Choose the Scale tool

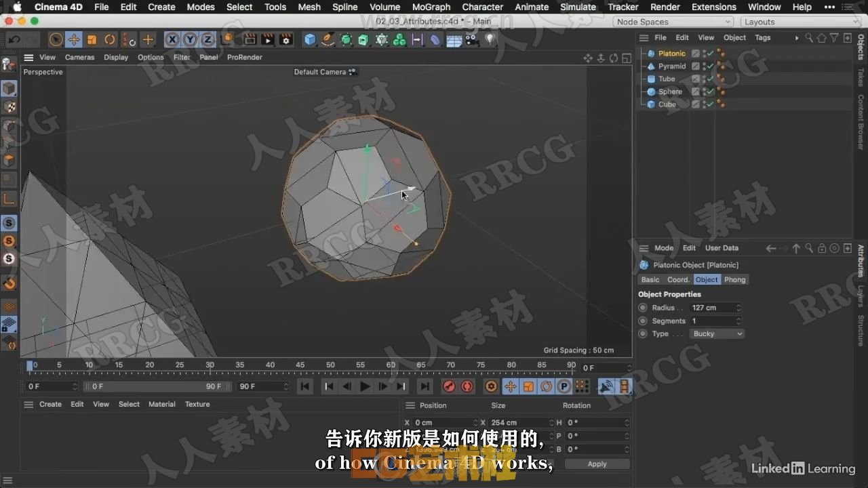click(92, 39)
